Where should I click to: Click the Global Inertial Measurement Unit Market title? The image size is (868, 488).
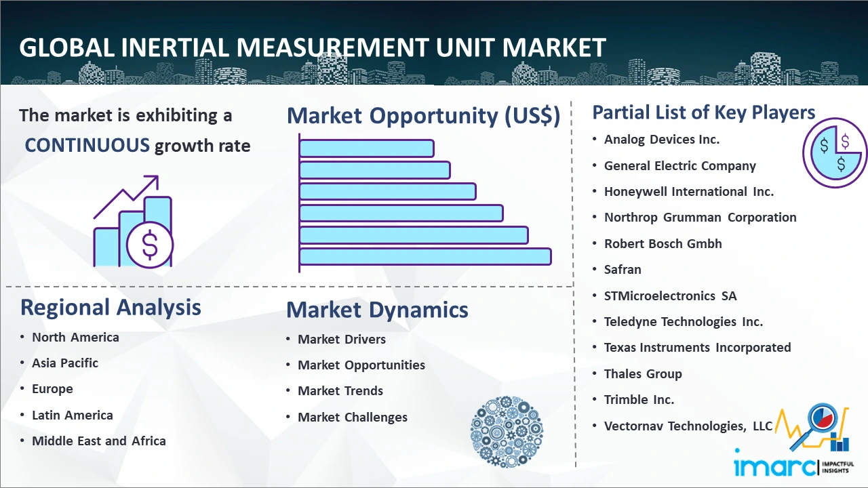coord(313,47)
